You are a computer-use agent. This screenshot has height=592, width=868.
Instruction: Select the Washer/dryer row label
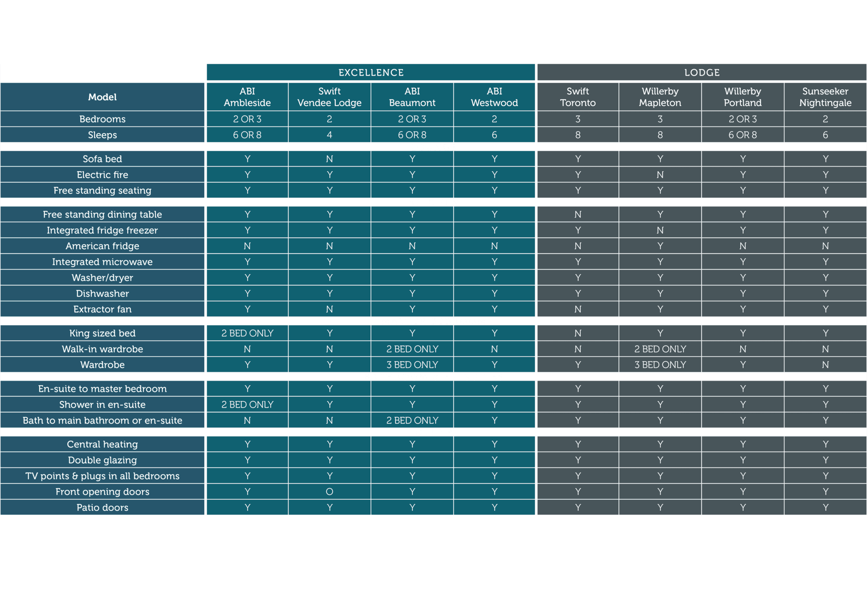click(102, 277)
